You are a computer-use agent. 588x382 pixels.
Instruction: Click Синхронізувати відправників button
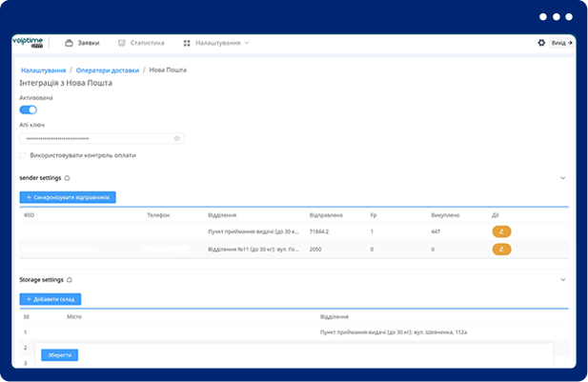68,197
